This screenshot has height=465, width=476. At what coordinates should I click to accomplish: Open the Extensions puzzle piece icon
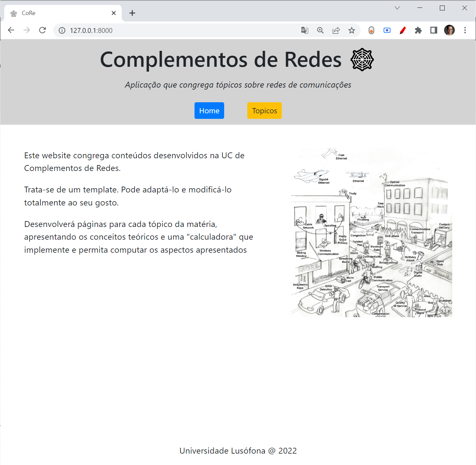coord(418,30)
